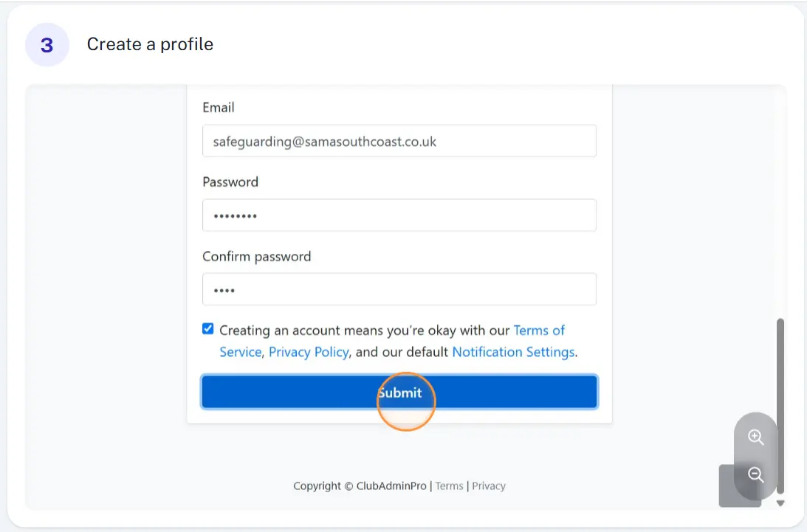807x532 pixels.
Task: Click the scrollbar down arrow
Action: [780, 503]
